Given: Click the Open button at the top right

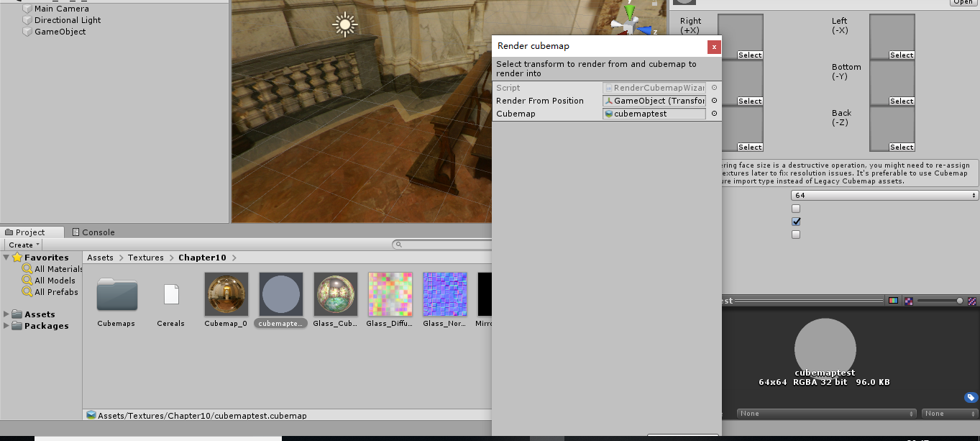Looking at the screenshot, I should point(963,2).
